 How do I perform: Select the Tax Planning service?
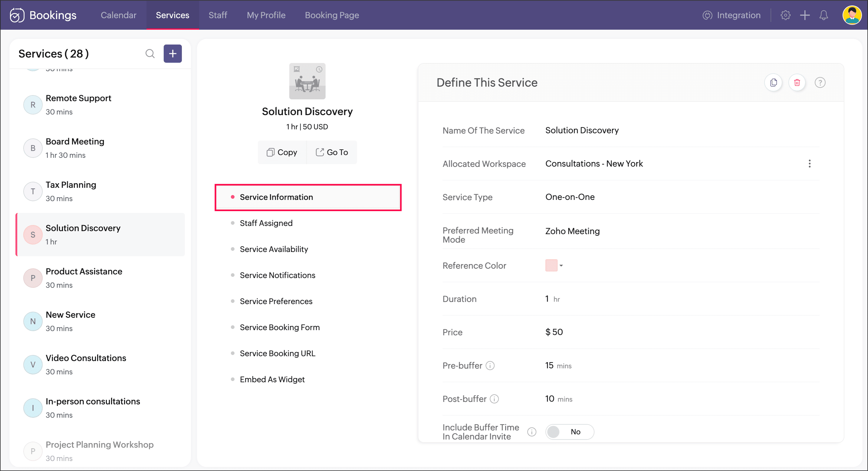[100, 191]
